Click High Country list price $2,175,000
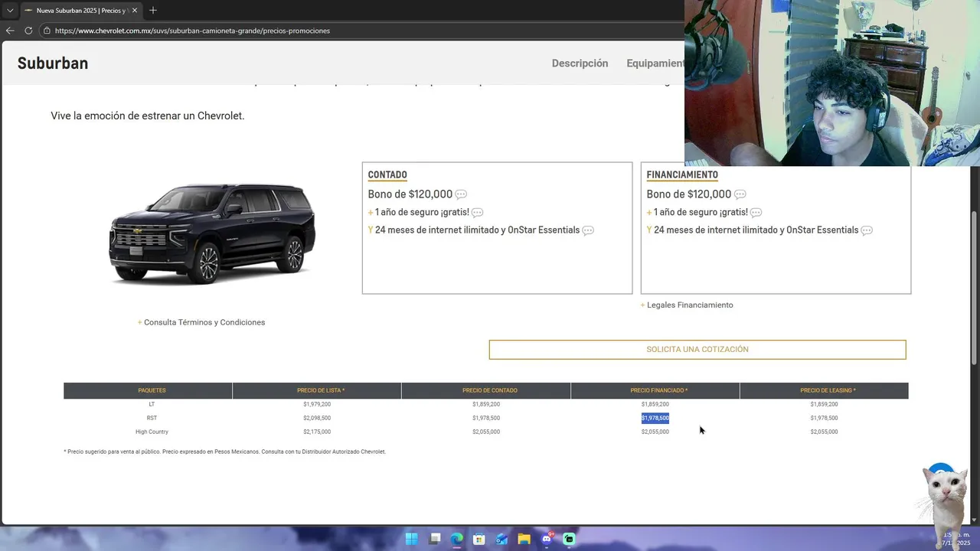The height and width of the screenshot is (551, 980). [x=317, y=432]
